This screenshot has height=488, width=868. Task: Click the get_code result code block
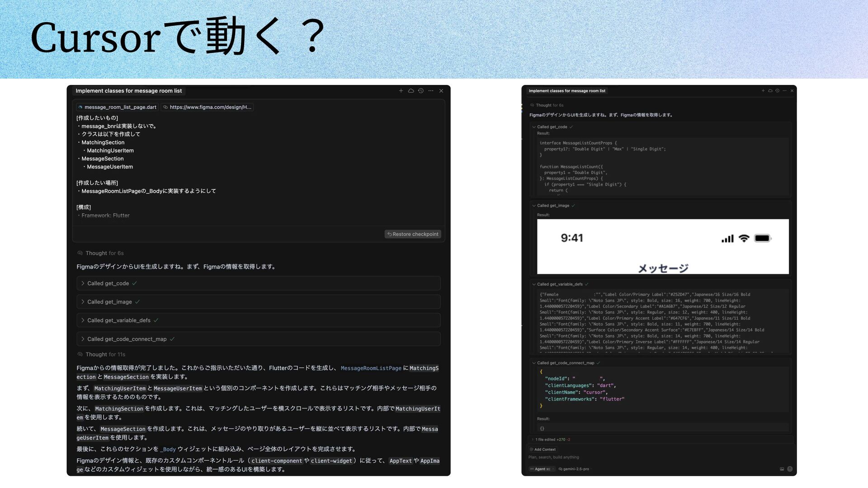(x=662, y=167)
